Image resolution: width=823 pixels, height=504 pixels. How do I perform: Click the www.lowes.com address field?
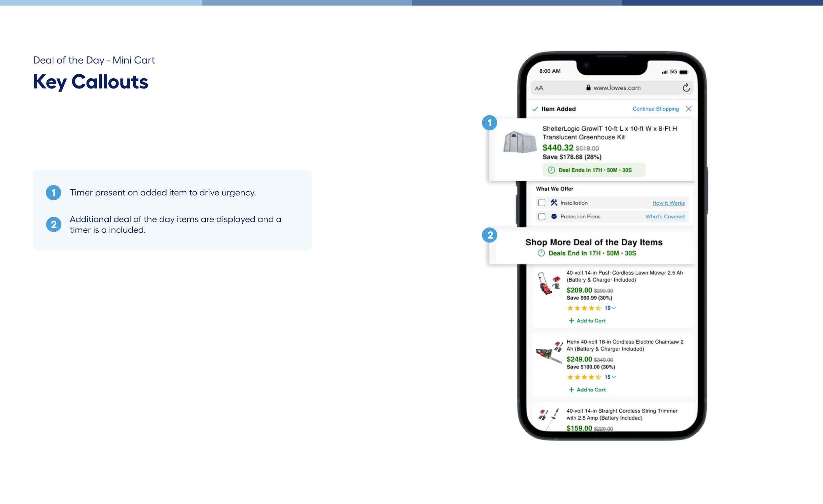click(612, 88)
